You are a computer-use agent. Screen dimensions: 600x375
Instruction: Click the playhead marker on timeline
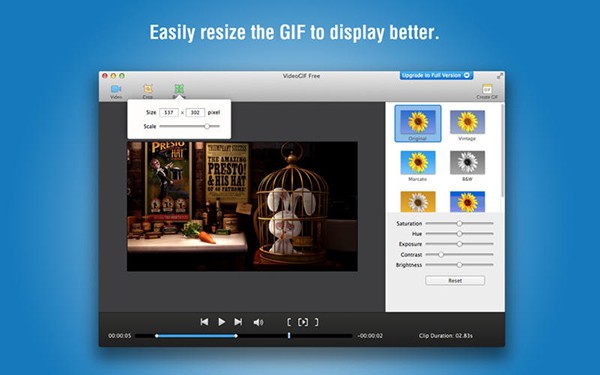pos(289,336)
